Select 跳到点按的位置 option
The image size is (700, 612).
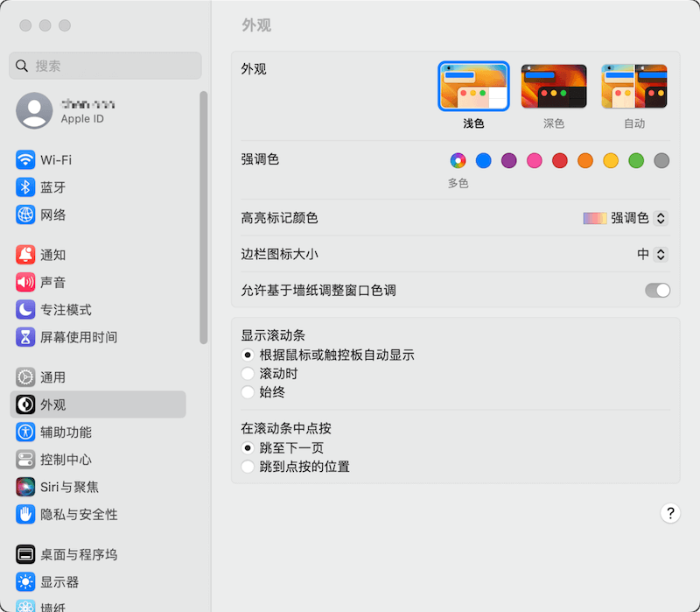point(247,467)
